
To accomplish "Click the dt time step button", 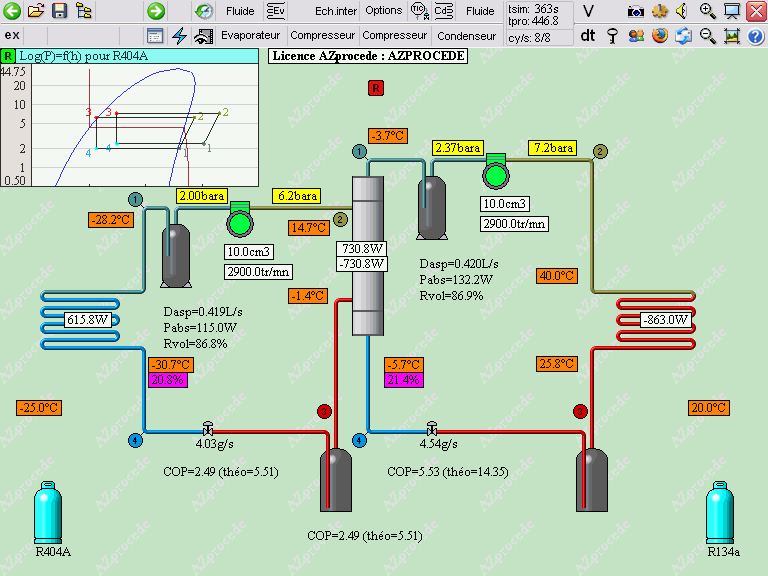I will (587, 36).
